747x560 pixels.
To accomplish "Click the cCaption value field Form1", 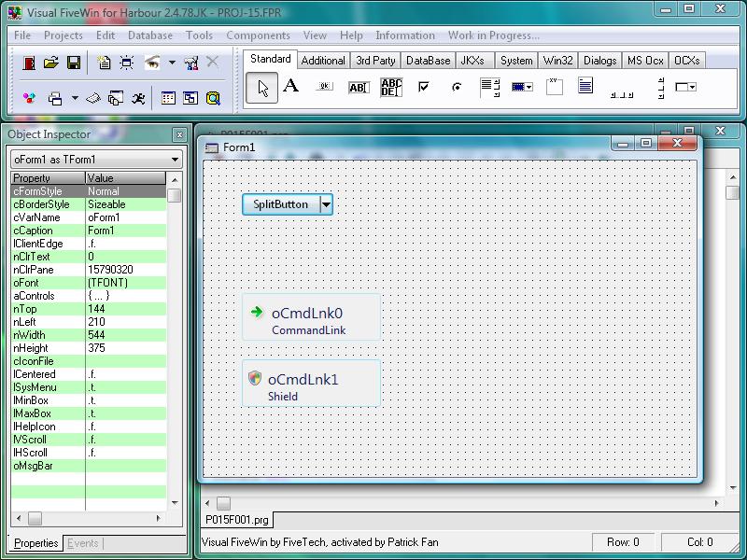I will (101, 231).
